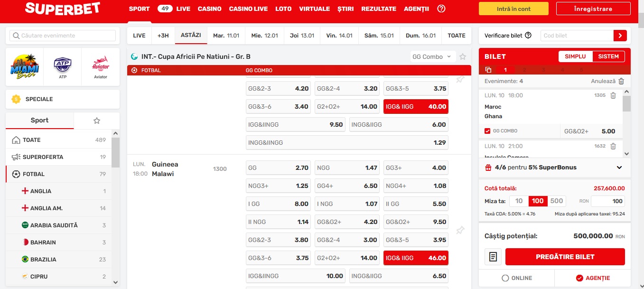The image size is (644, 289).
Task: Click the copy ticket icon in Bilet header
Action: pyautogui.click(x=488, y=70)
